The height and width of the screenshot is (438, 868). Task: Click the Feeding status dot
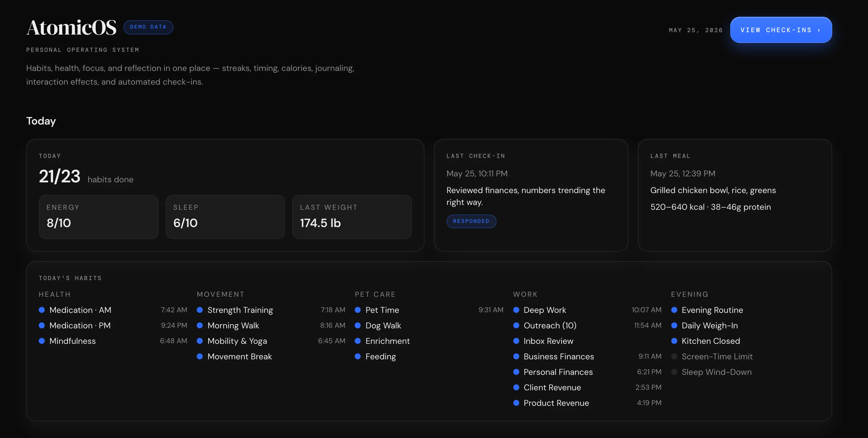click(358, 356)
